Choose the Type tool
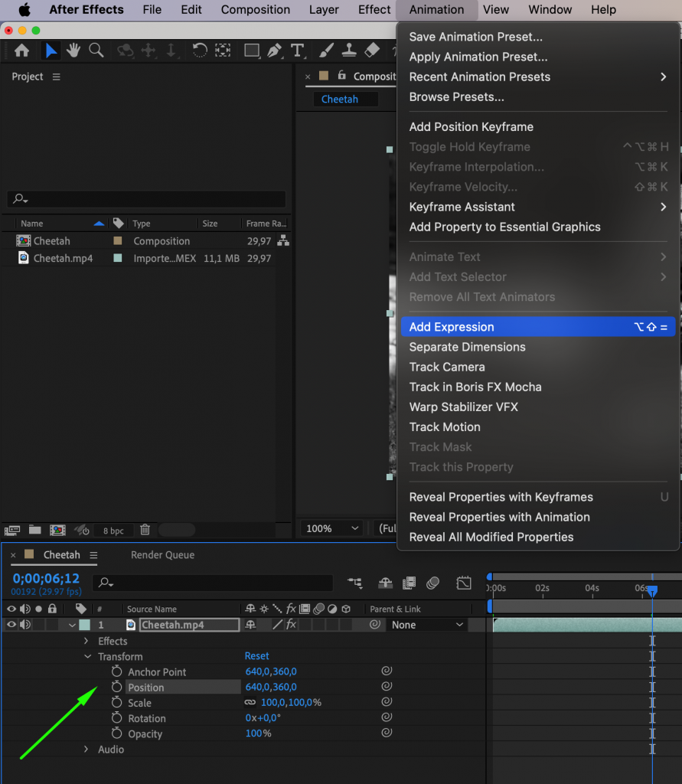682x784 pixels. (297, 51)
